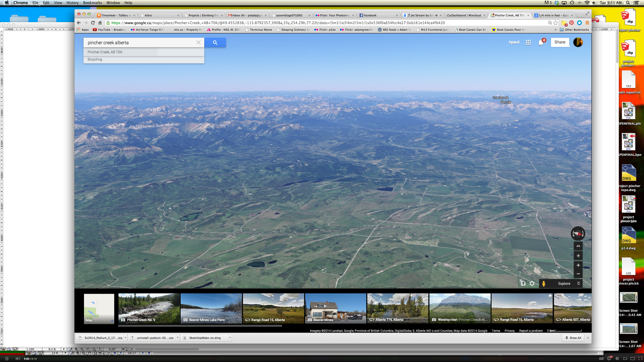Open the notifications bell showing 4 alerts

pyautogui.click(x=541, y=43)
